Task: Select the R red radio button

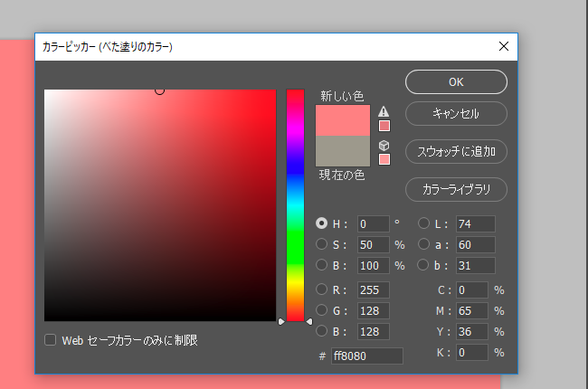Action: click(321, 289)
